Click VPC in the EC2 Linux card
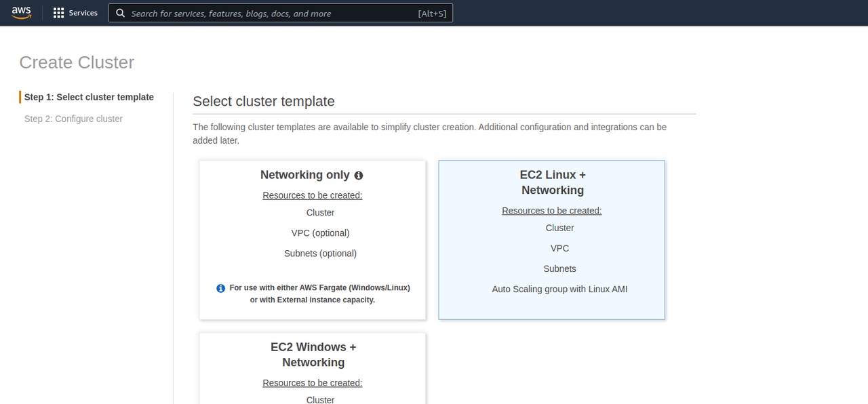This screenshot has width=868, height=404. (559, 249)
